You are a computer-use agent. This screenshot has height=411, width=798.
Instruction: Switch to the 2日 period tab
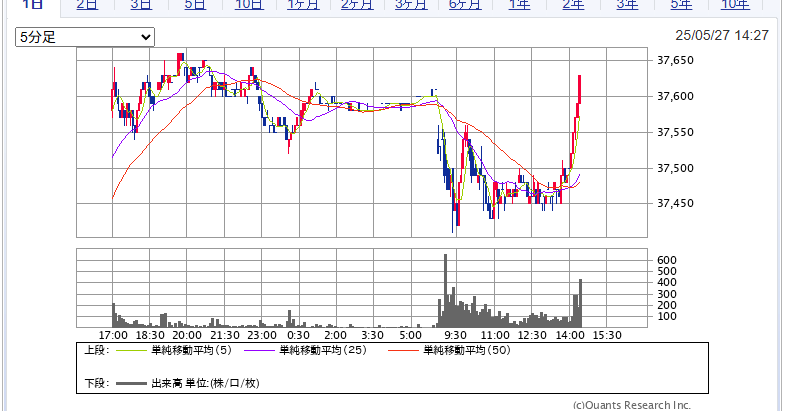pos(87,6)
